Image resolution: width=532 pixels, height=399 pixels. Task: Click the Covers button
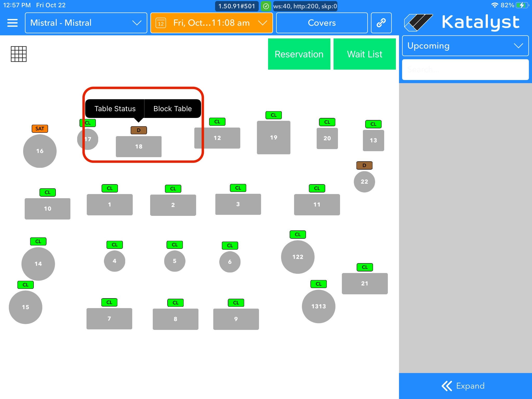click(322, 23)
